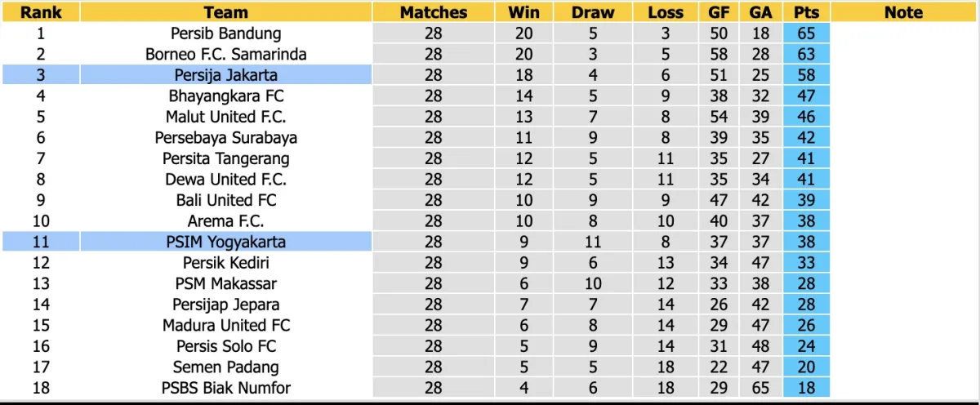Click the Malut United F.C. team name
The height and width of the screenshot is (405, 980).
(x=226, y=117)
